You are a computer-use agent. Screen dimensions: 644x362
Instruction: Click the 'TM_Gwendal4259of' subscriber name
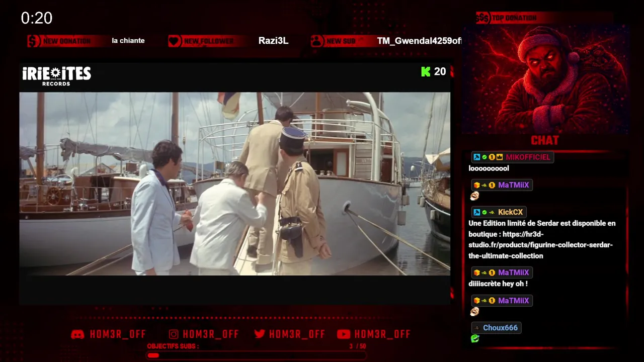point(419,41)
